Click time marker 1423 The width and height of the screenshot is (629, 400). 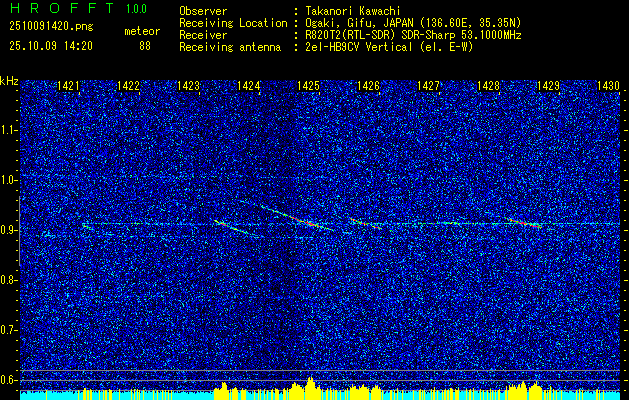pos(188,85)
